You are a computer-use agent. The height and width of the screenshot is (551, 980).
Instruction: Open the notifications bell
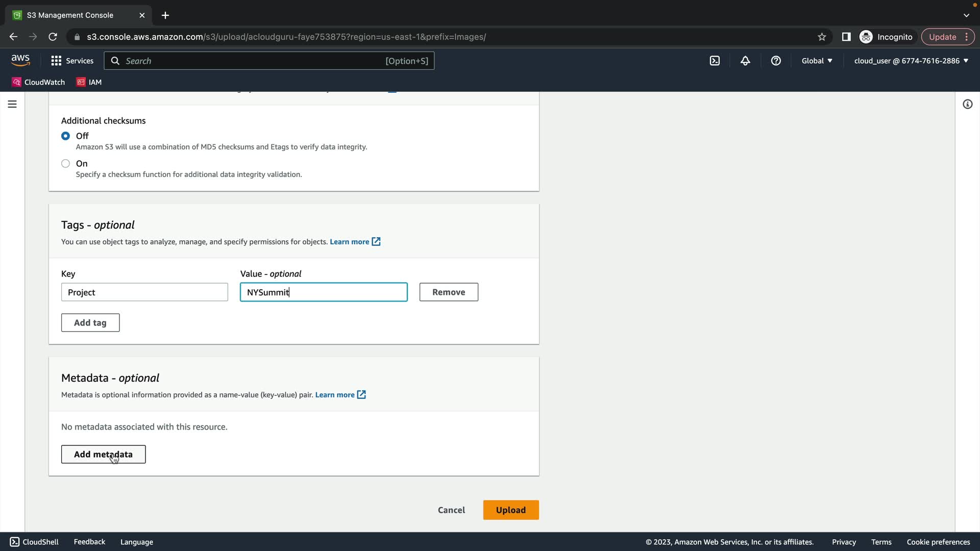pyautogui.click(x=745, y=61)
